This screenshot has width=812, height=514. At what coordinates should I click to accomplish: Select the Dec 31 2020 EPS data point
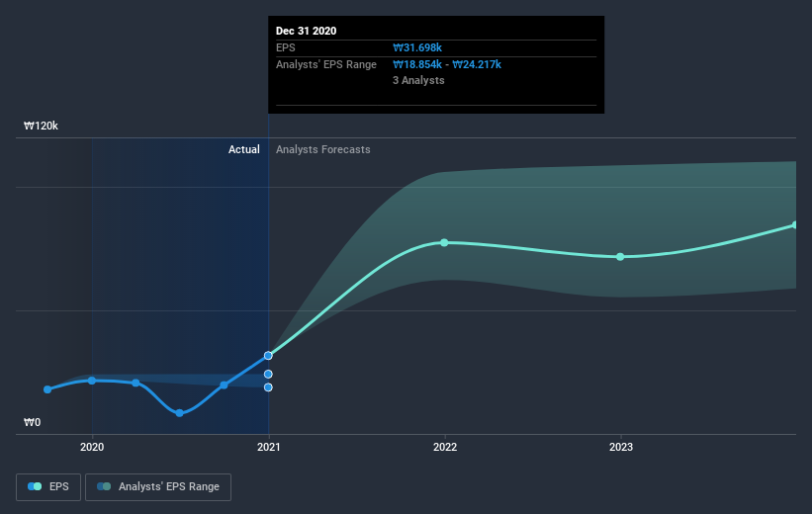pyautogui.click(x=268, y=356)
